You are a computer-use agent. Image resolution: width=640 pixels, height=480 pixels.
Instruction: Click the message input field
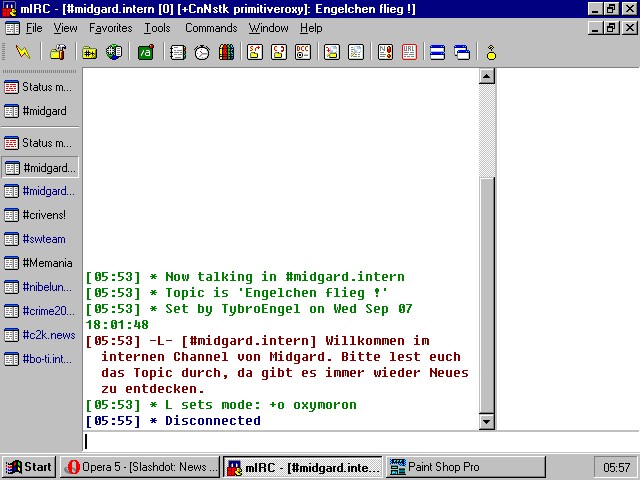point(361,442)
